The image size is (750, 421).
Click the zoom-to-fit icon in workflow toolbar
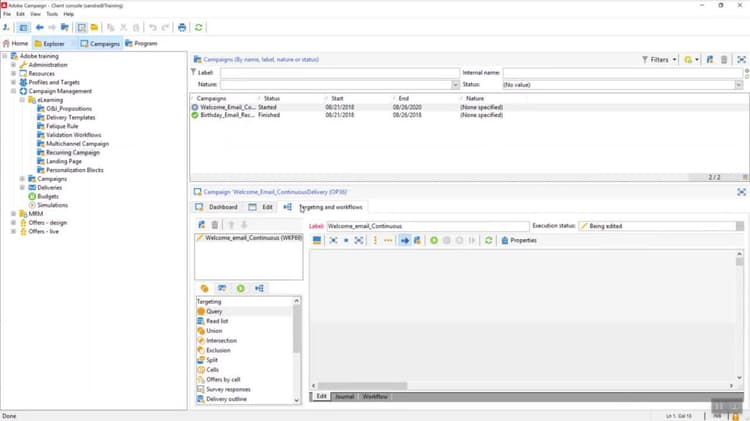[359, 240]
